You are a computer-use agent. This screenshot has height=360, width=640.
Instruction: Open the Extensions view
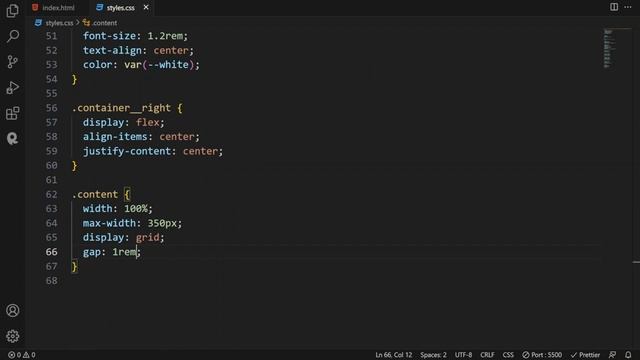pos(13,113)
